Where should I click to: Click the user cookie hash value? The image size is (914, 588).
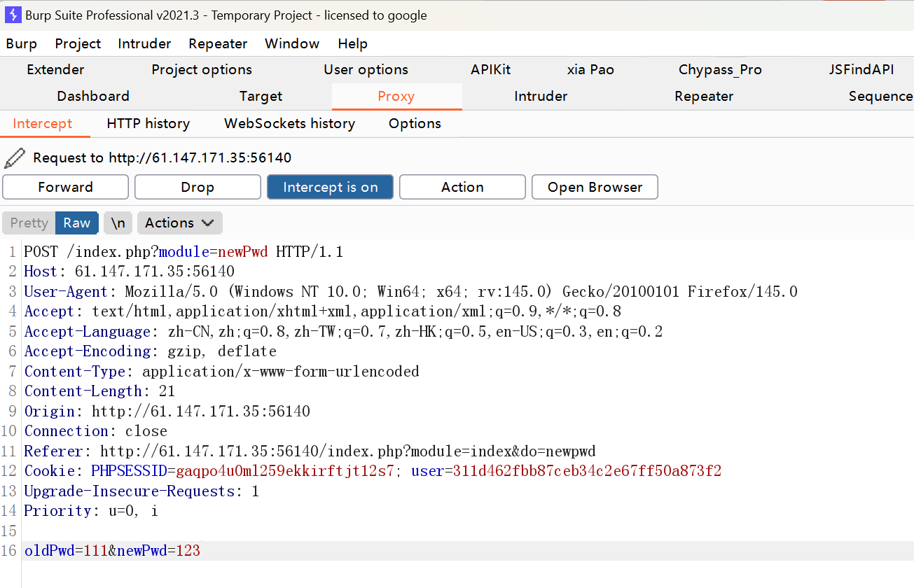[587, 471]
